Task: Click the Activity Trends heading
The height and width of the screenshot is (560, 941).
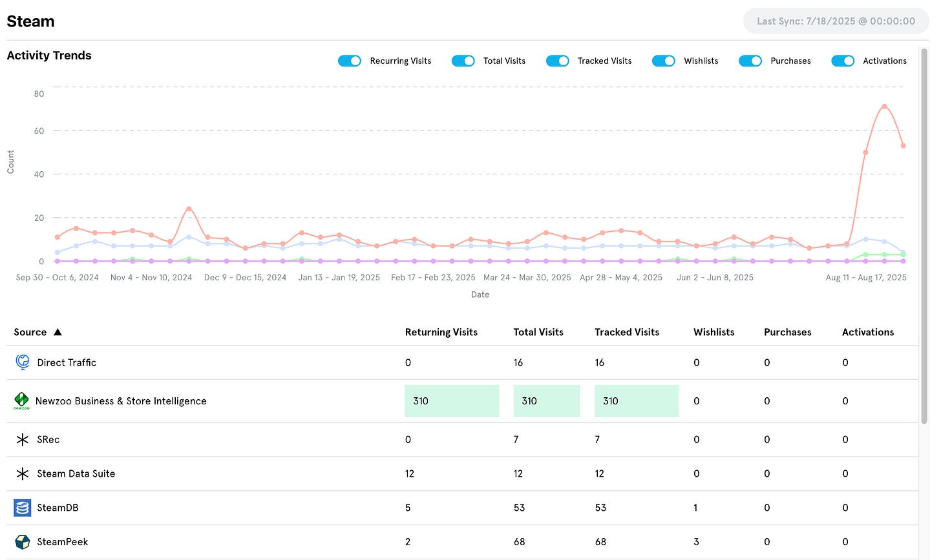Action: (49, 56)
